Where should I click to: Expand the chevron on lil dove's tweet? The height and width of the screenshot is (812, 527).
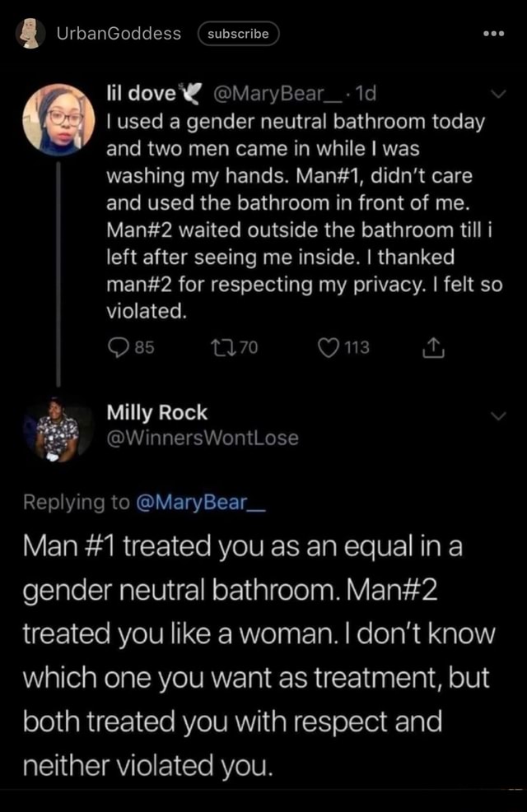coord(497,95)
